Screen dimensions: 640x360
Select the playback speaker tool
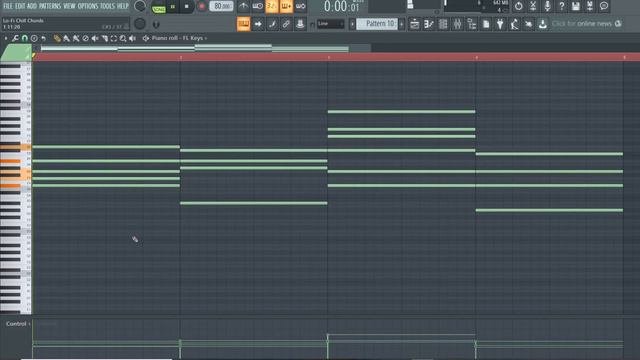tap(132, 38)
